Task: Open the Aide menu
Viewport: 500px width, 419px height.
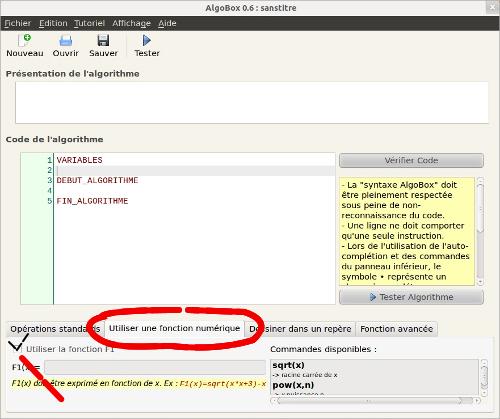Action: coord(167,23)
